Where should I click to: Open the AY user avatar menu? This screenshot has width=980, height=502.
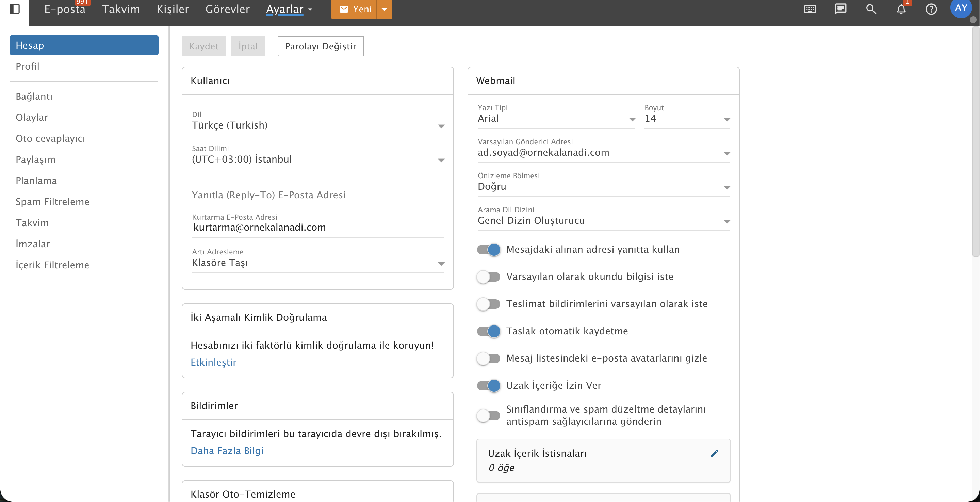(x=961, y=9)
